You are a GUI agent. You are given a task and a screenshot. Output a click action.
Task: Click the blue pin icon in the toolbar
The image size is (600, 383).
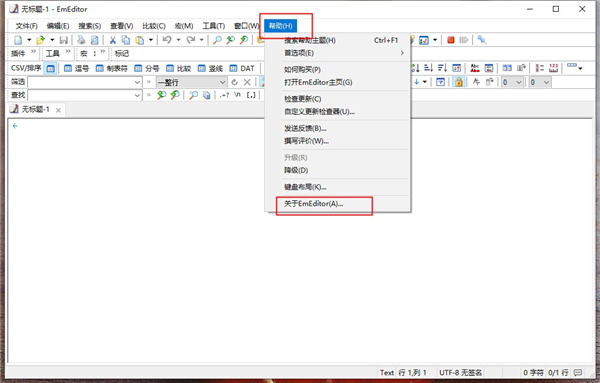tap(482, 40)
